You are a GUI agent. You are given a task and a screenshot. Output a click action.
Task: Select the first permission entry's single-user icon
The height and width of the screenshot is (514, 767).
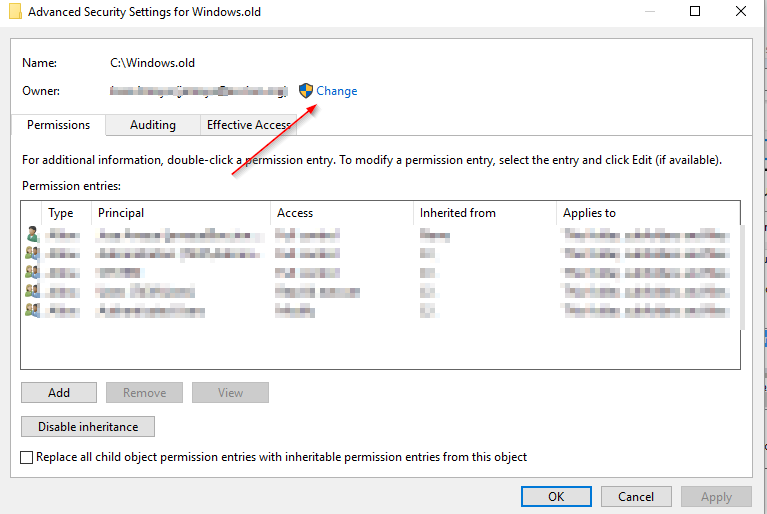32,234
